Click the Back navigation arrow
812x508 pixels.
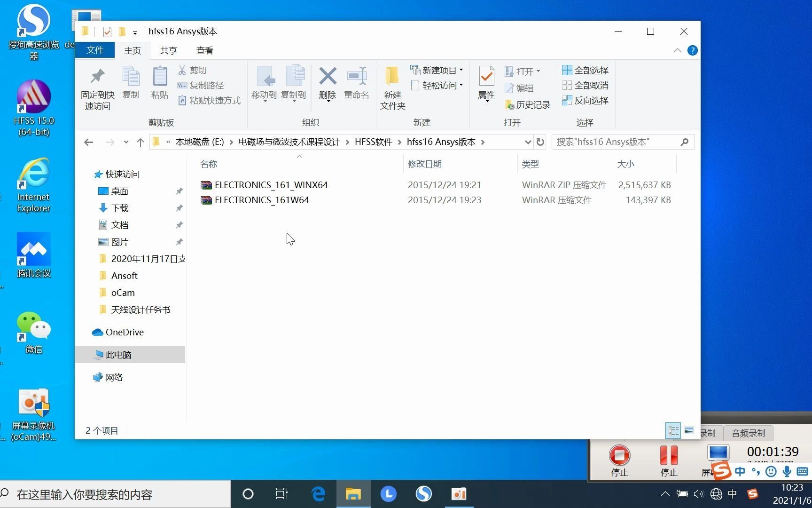(88, 142)
